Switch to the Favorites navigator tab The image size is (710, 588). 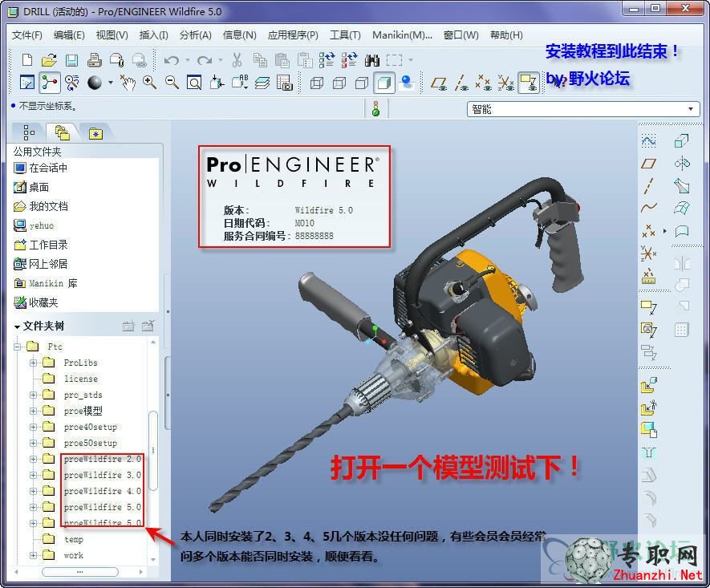pyautogui.click(x=95, y=133)
